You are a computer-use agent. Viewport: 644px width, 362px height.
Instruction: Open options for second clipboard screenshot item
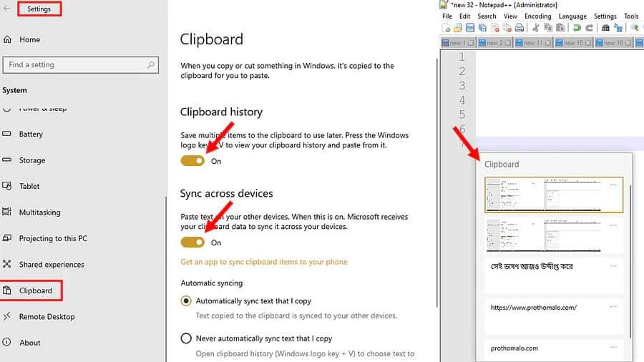tap(613, 225)
